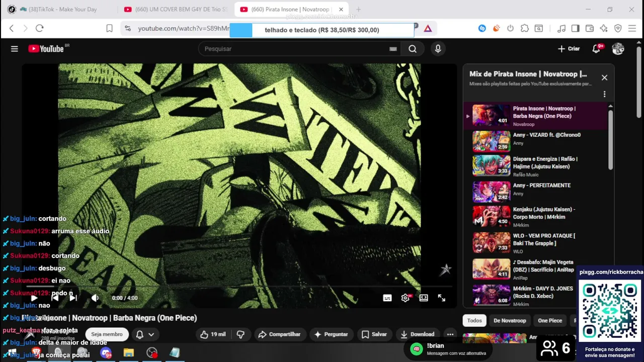Expand notification bell dropdown for channel

tap(145, 334)
